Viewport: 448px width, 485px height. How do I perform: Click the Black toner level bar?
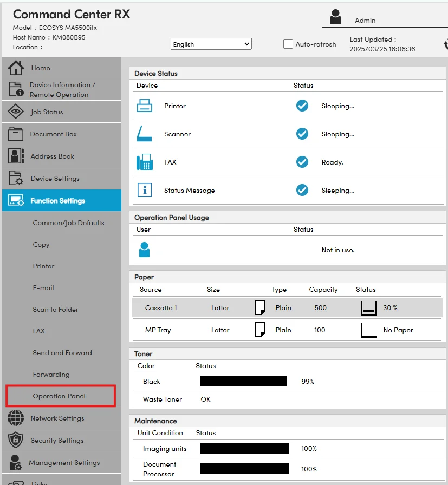click(x=243, y=382)
